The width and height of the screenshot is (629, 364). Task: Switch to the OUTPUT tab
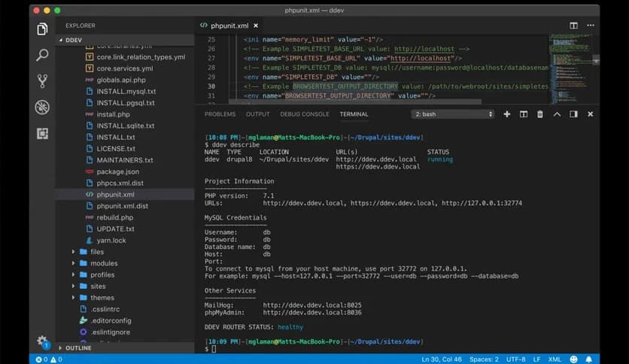tap(257, 114)
